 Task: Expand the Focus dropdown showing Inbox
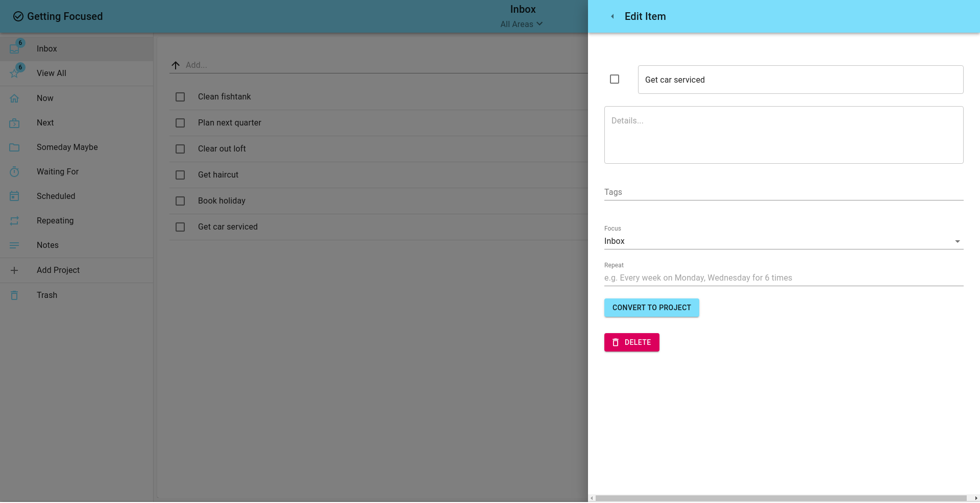coord(783,241)
